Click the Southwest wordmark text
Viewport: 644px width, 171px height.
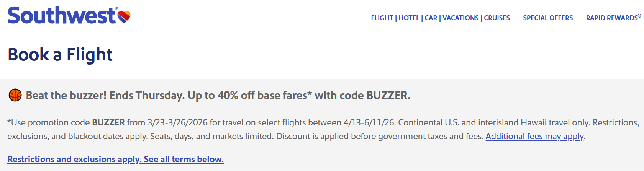pos(61,16)
